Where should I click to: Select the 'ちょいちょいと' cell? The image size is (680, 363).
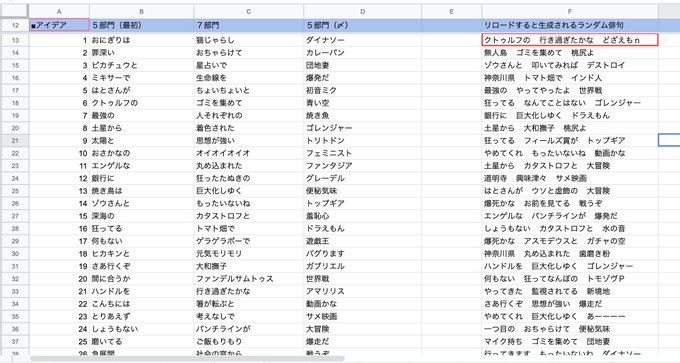click(248, 90)
